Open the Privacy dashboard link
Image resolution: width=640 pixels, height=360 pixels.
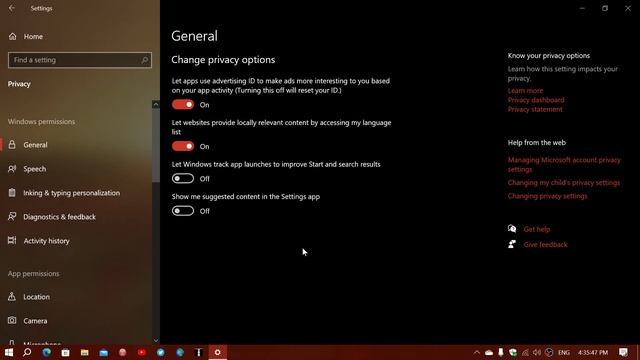[536, 100]
